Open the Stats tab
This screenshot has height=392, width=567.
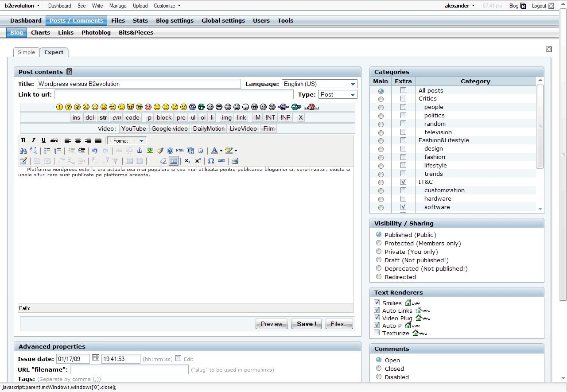[x=140, y=20]
